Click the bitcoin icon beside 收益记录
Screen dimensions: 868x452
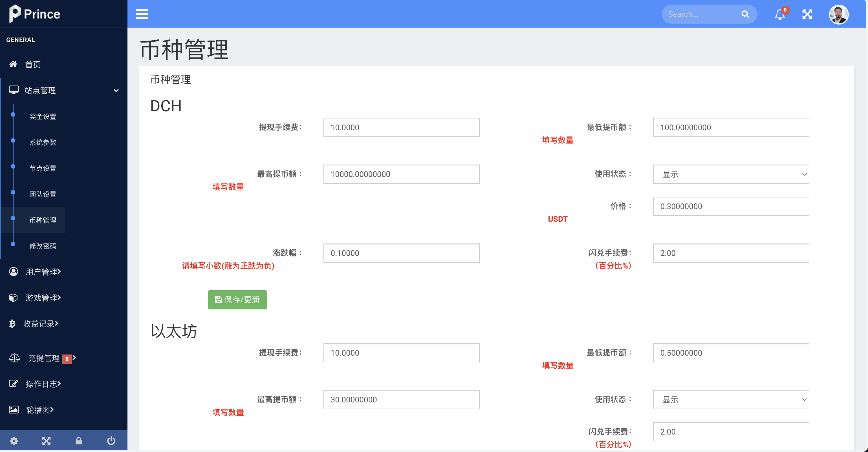13,324
